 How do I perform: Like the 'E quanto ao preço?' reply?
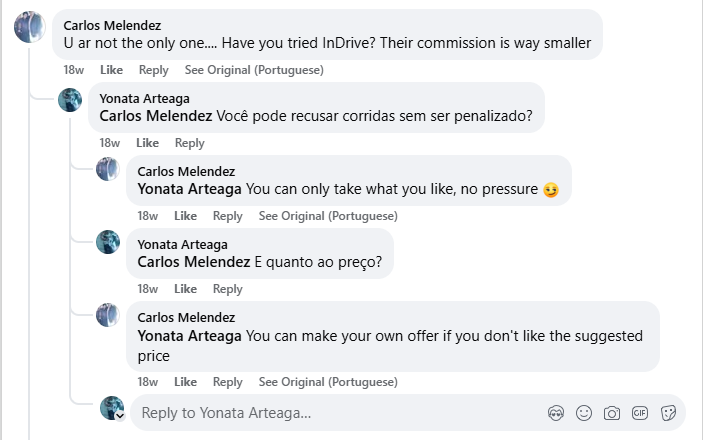click(185, 289)
